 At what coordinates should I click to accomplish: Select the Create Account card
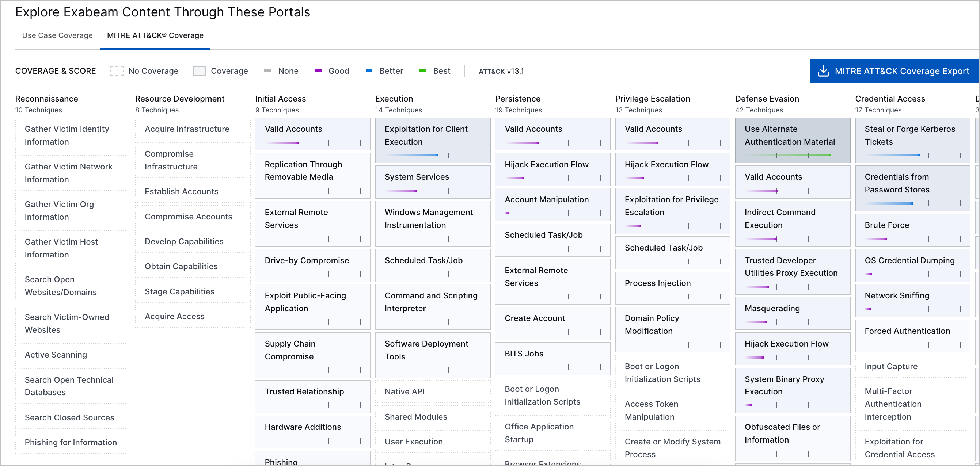pos(553,324)
